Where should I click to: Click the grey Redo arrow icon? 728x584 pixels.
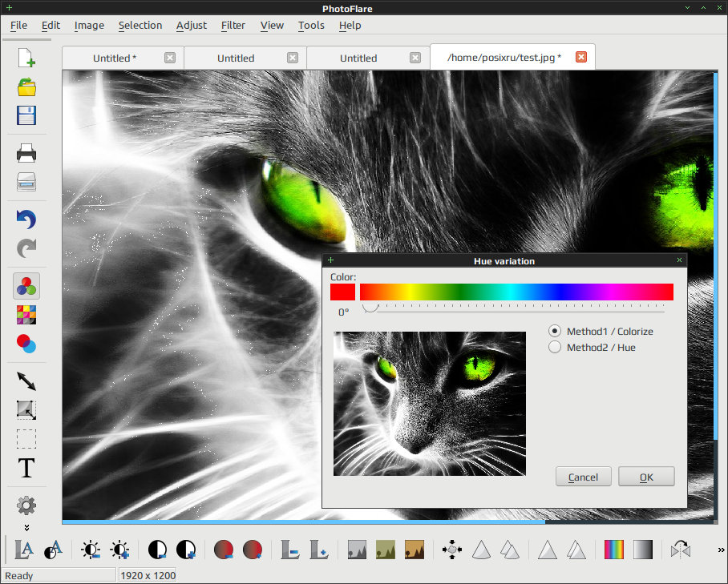click(26, 248)
